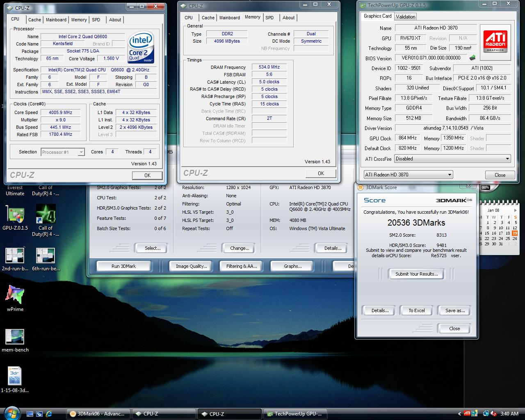Click OK in the memory CPU-Z window
525x420 pixels.
[x=321, y=173]
